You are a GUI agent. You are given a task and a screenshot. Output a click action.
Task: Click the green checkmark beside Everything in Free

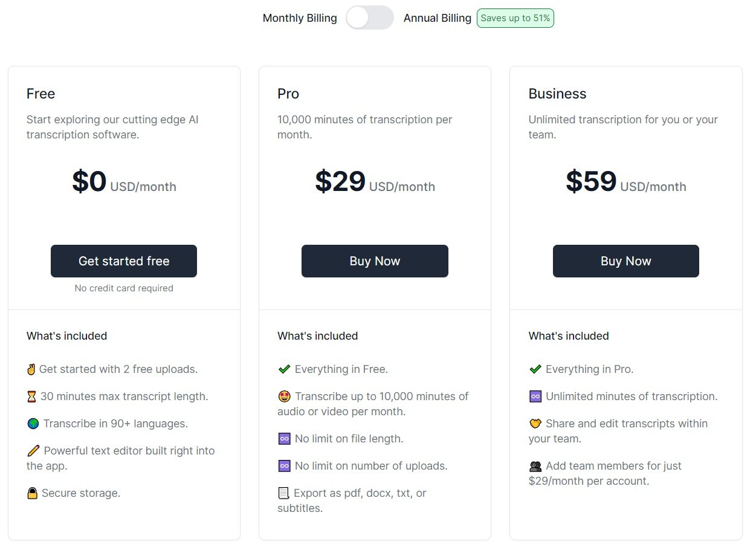[x=283, y=369]
